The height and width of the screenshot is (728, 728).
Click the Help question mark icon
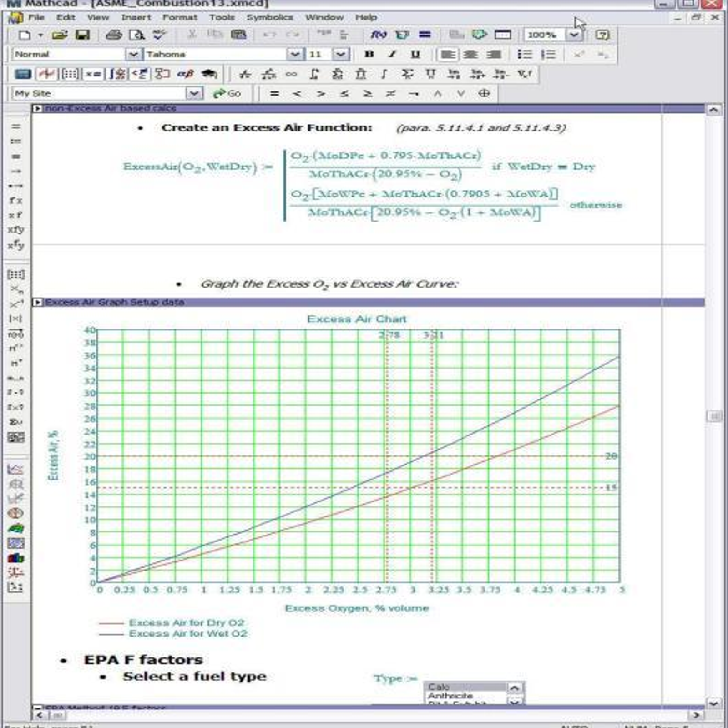coord(602,35)
